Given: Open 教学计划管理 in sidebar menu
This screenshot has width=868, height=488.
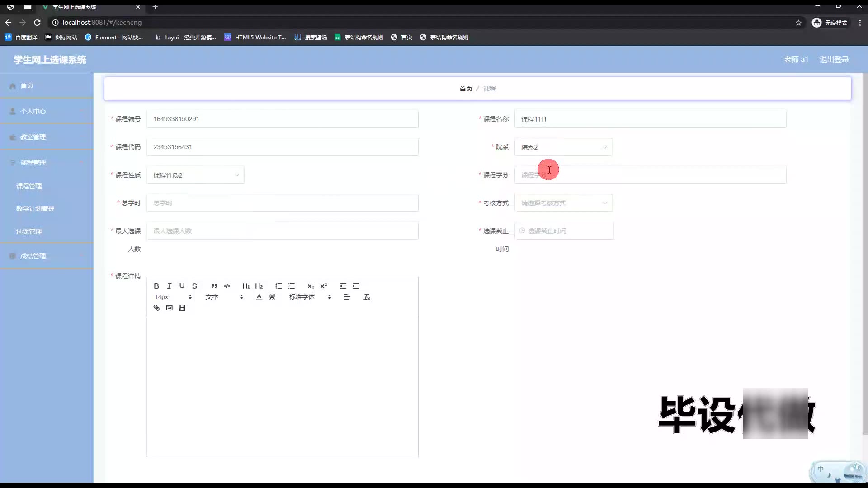Looking at the screenshot, I should (35, 209).
